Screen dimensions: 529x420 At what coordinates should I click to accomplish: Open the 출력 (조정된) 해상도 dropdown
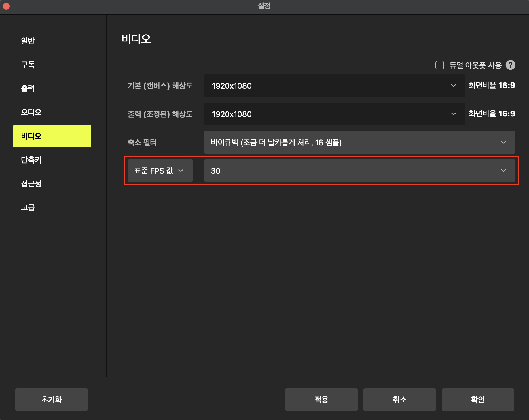pos(334,114)
